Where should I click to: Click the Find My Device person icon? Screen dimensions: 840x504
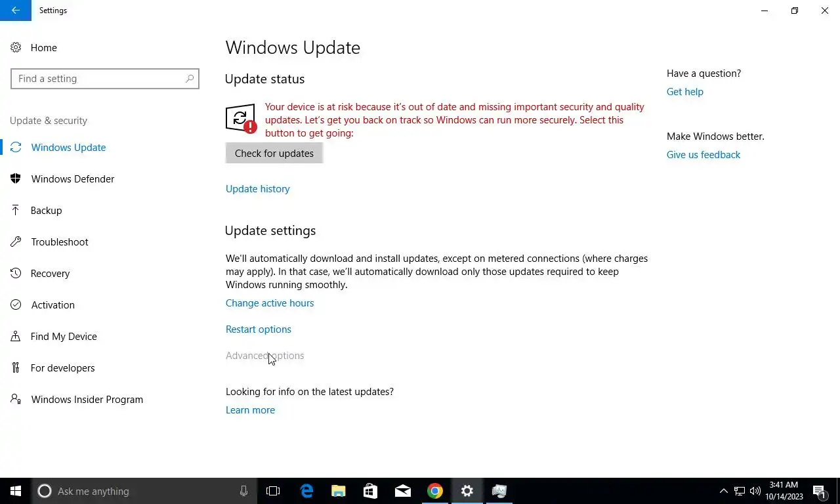pos(16,337)
